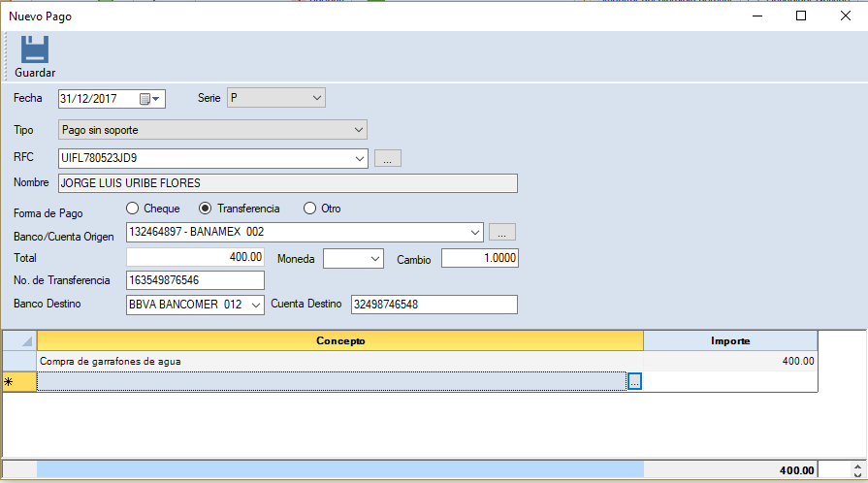Click the Cambio exchange rate field

pos(479,258)
